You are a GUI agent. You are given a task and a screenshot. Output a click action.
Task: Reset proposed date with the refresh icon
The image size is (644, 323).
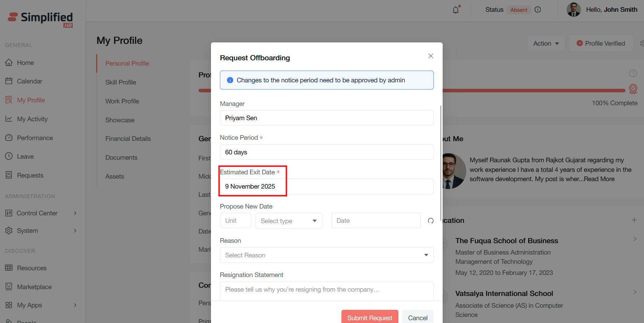431,221
